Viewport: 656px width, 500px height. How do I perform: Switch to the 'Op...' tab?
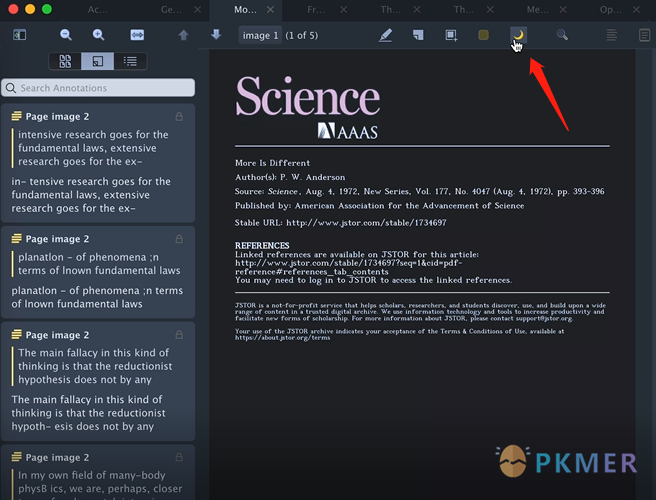(x=611, y=10)
